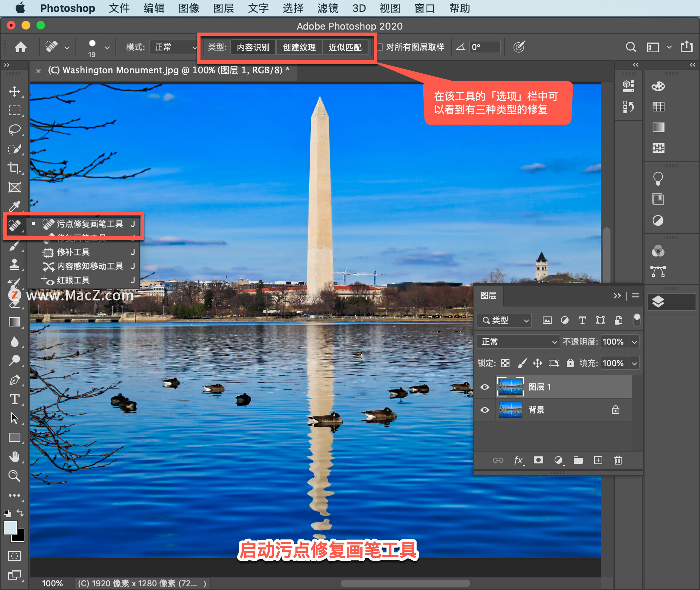700x590 pixels.
Task: Open the 模式 blend mode dropdown
Action: (x=174, y=47)
